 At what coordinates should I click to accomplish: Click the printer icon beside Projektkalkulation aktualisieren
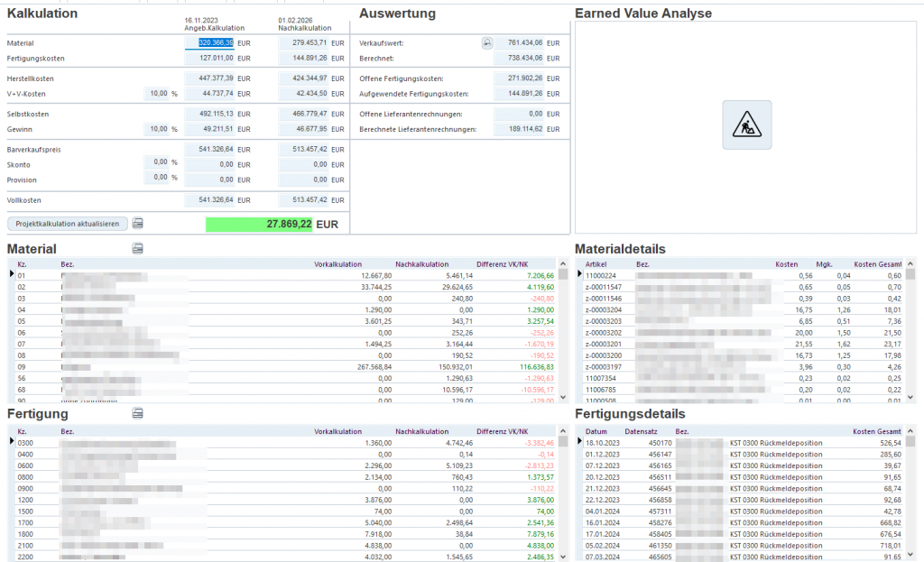(139, 223)
